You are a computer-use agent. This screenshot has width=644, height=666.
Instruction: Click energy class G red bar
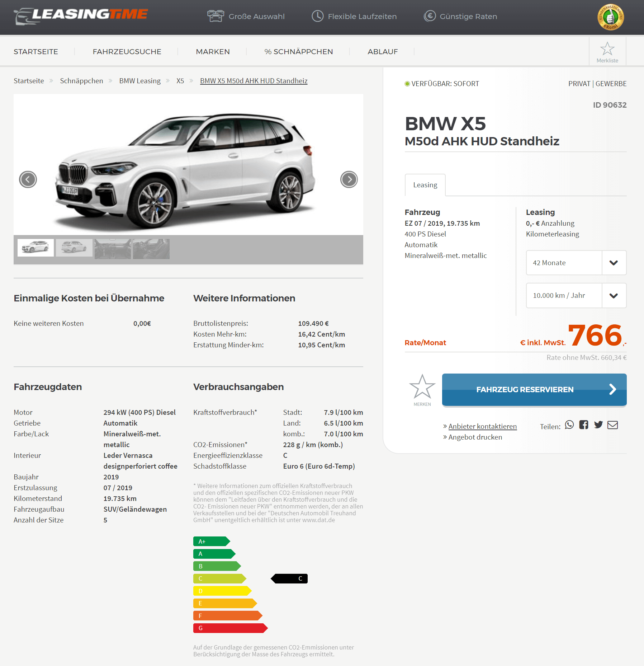coord(231,628)
